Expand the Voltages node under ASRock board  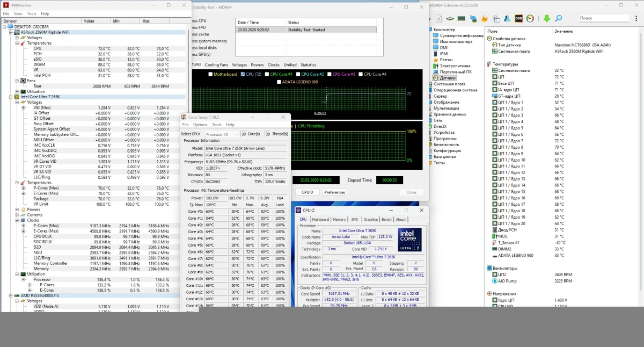[x=17, y=38]
